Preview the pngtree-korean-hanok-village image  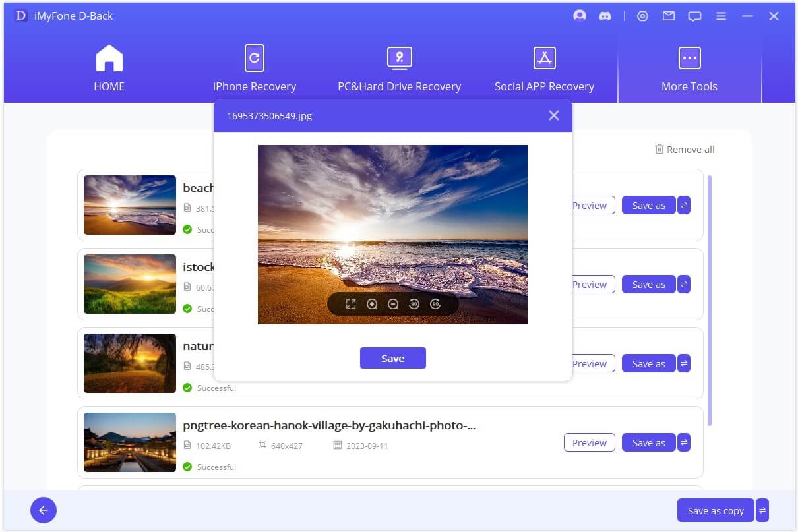click(x=590, y=442)
